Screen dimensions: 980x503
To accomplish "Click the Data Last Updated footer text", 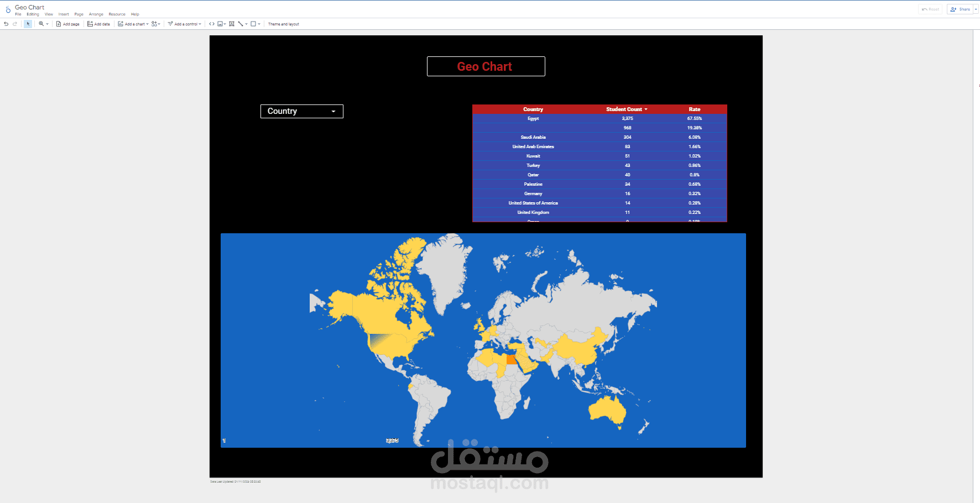I will click(x=235, y=481).
